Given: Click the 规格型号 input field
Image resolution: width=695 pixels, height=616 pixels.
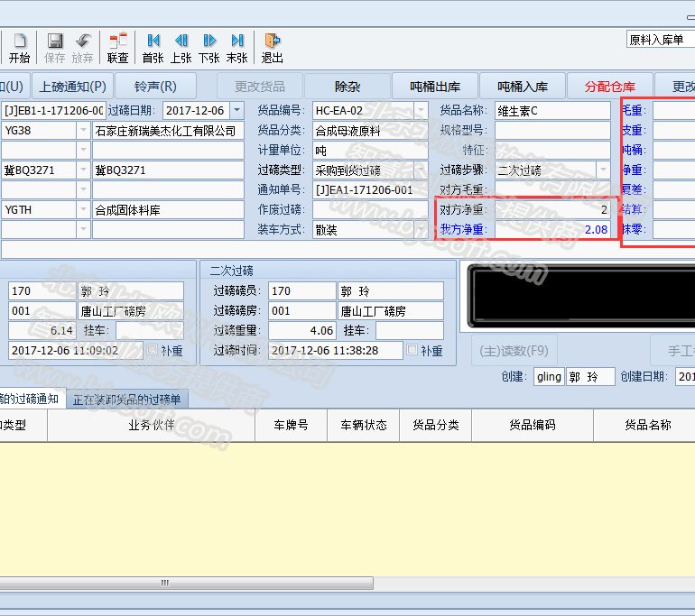Looking at the screenshot, I should tap(552, 130).
